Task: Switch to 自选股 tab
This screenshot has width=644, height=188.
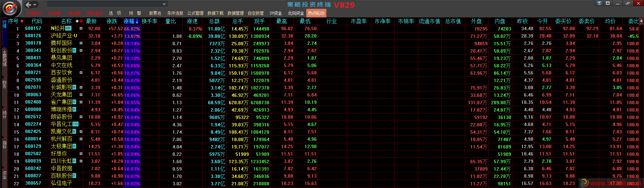Action: (x=74, y=13)
